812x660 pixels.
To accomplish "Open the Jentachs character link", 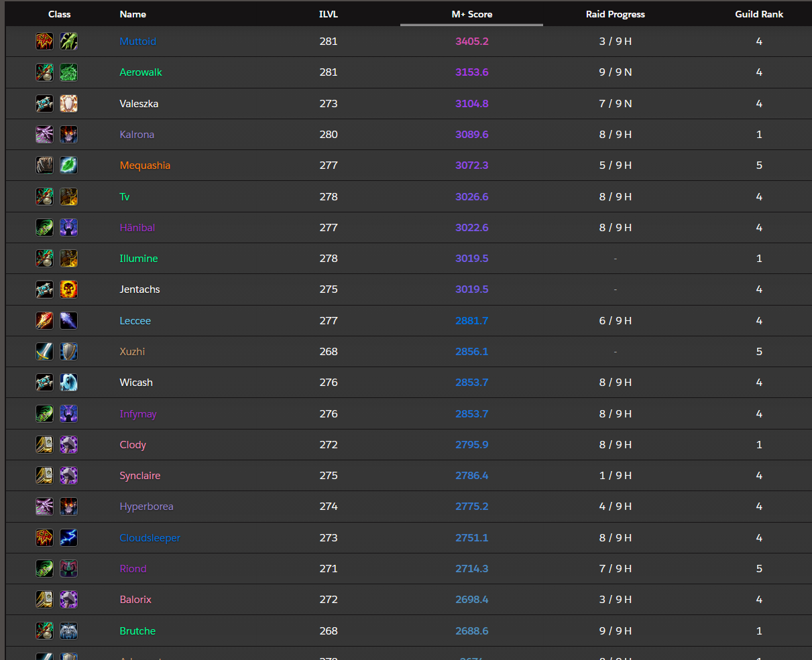I will tap(139, 289).
